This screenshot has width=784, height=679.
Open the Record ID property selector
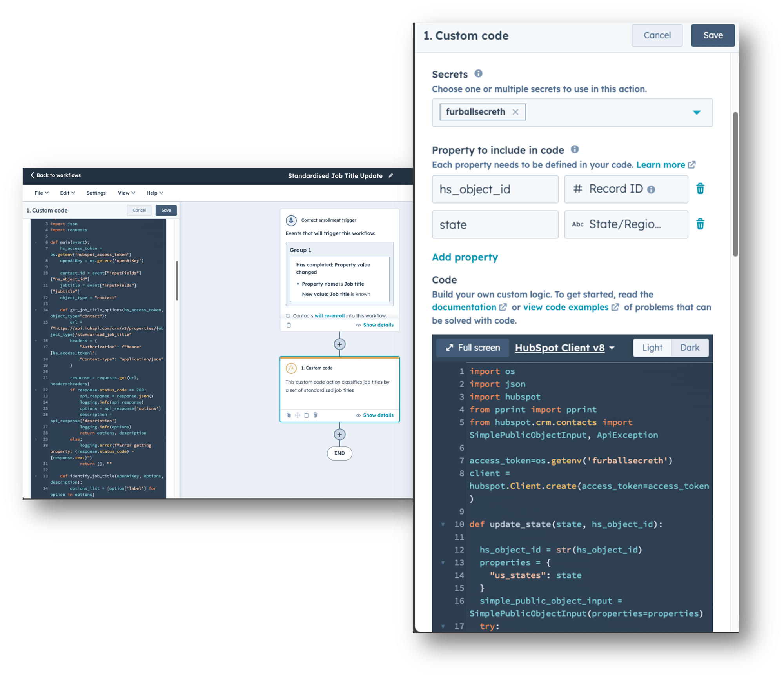click(626, 189)
